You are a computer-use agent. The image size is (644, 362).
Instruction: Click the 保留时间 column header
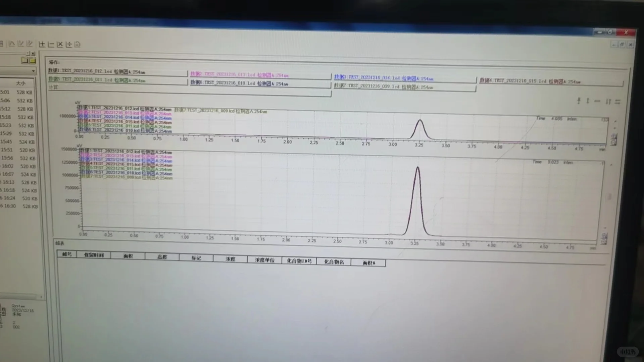[94, 255]
